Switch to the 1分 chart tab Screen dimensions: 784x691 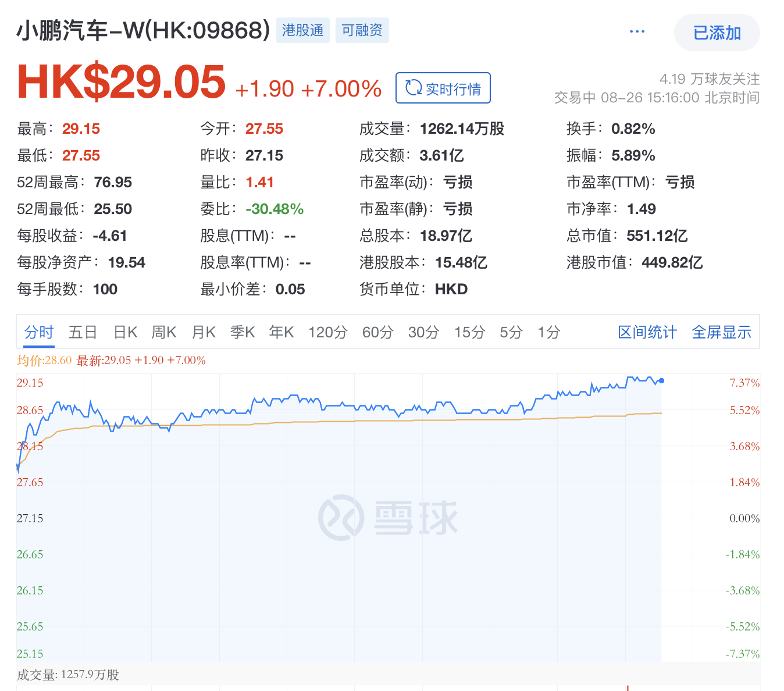point(548,332)
